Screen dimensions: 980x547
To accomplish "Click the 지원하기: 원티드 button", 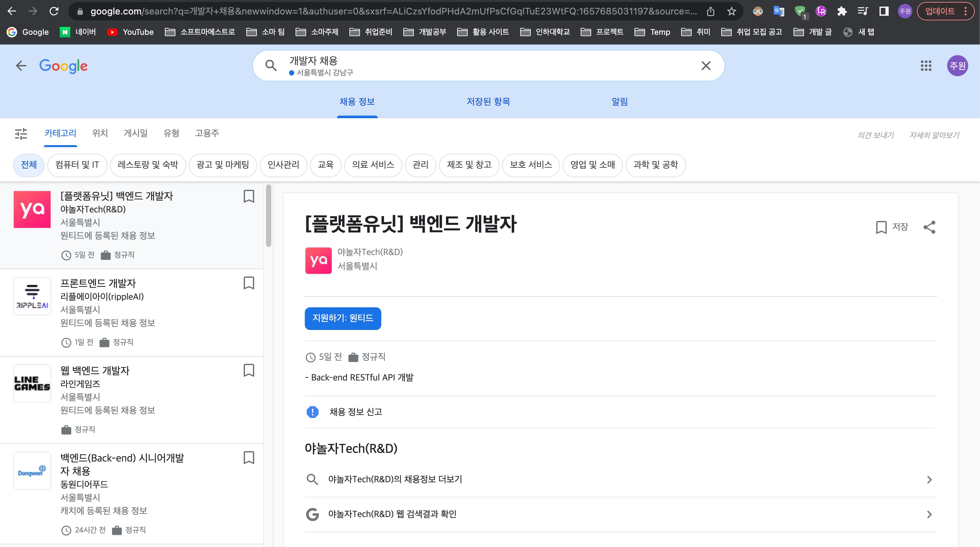I will (x=343, y=318).
